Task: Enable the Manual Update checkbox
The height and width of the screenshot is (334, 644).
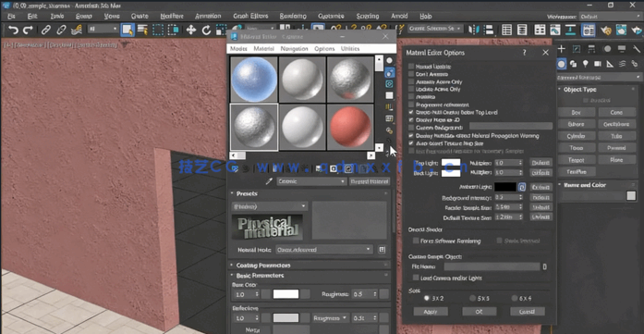Action: 411,67
